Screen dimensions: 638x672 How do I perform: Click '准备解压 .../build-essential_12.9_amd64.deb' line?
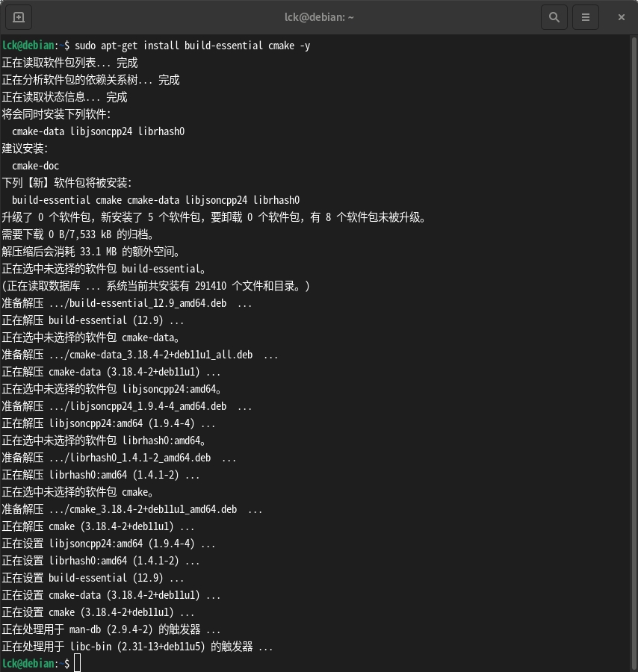coord(127,303)
